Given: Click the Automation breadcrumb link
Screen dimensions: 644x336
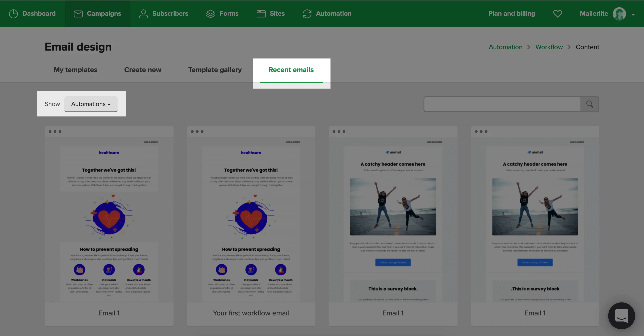Looking at the screenshot, I should (505, 47).
